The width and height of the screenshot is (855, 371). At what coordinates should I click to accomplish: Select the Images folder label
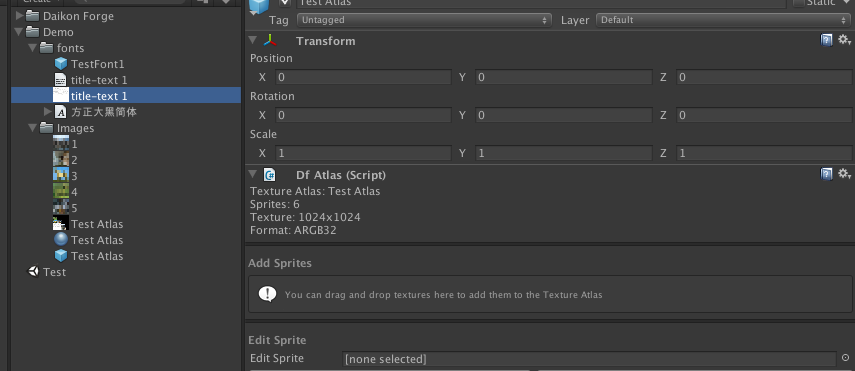click(75, 128)
